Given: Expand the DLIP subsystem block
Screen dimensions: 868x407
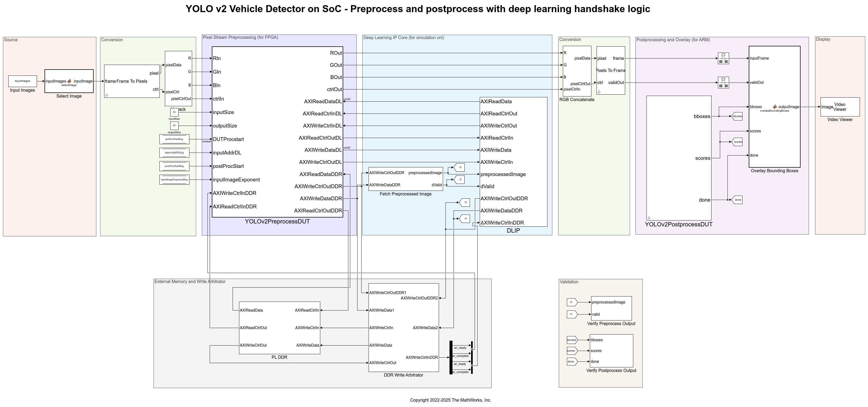Looking at the screenshot, I should pyautogui.click(x=513, y=162).
